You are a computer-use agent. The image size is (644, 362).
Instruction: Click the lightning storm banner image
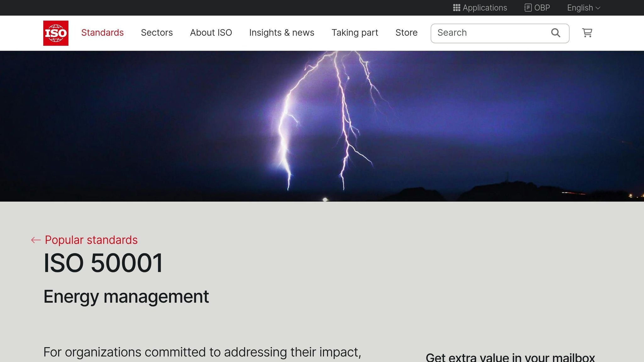click(322, 126)
